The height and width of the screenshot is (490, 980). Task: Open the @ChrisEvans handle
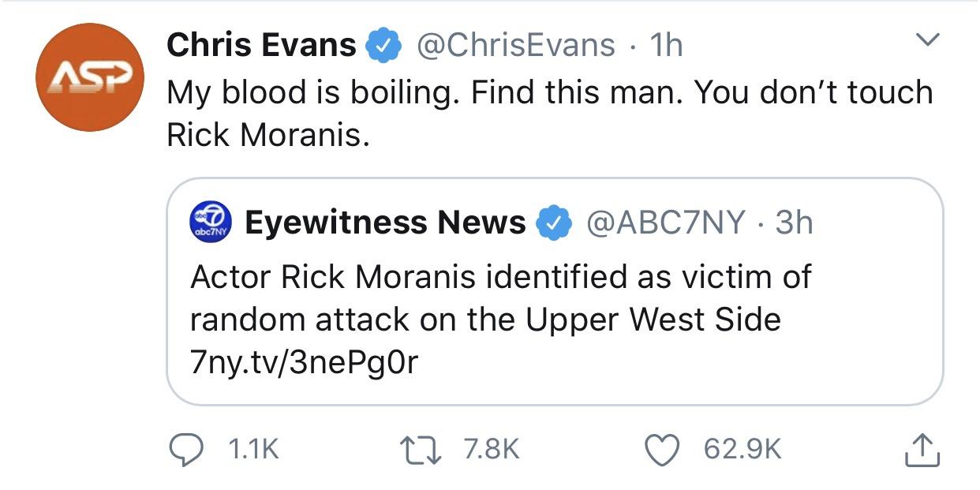coord(515,45)
